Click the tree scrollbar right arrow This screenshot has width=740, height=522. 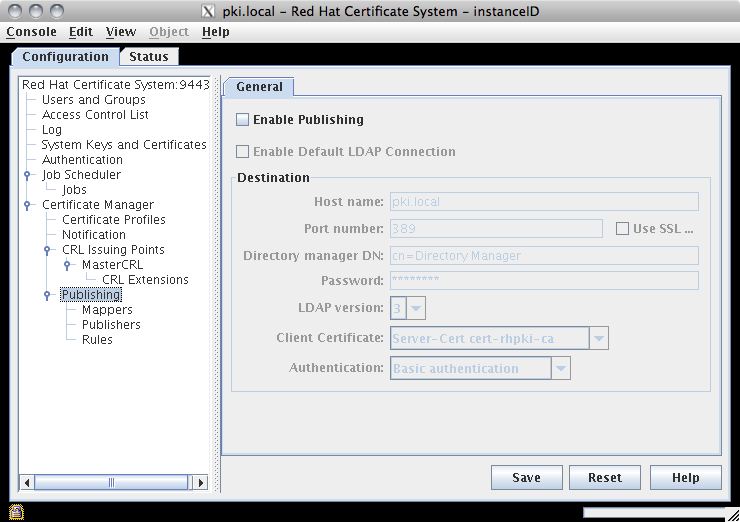coord(201,482)
